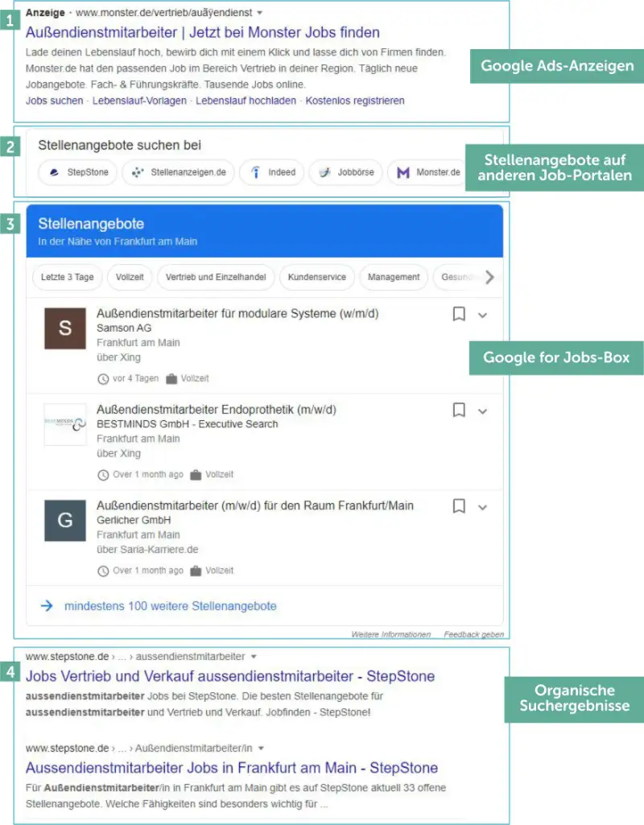Click the www.monster.de/vertrieb ad URL text
The width and height of the screenshot is (644, 825).
click(164, 13)
